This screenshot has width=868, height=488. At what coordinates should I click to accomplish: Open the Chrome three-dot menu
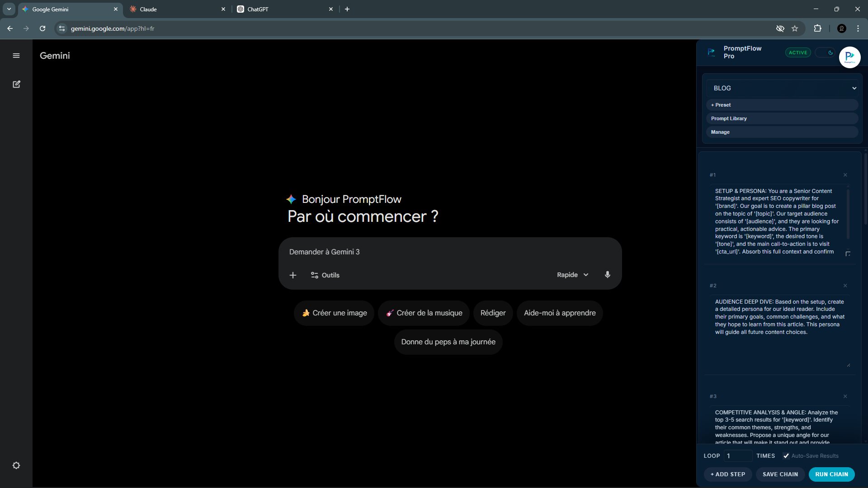pyautogui.click(x=858, y=28)
